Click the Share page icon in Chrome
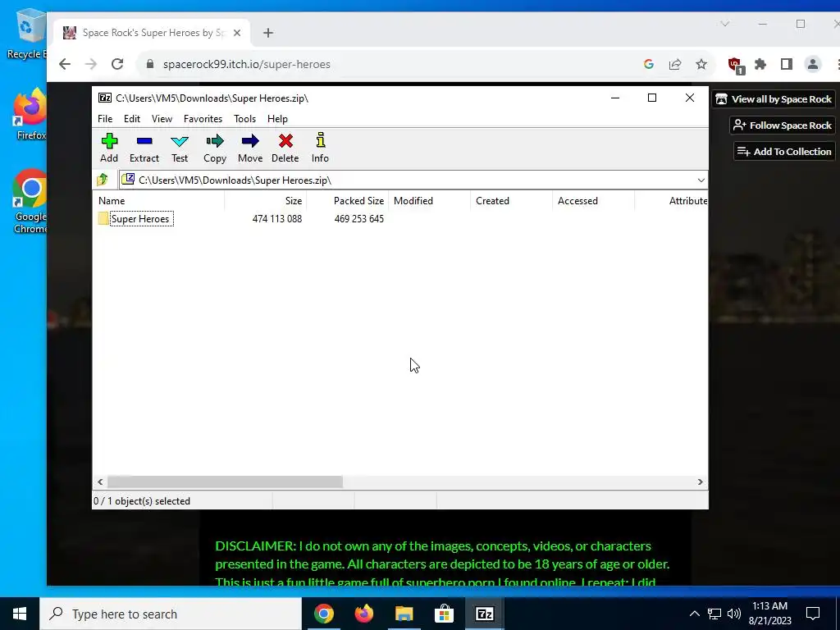This screenshot has width=840, height=630. tap(675, 64)
